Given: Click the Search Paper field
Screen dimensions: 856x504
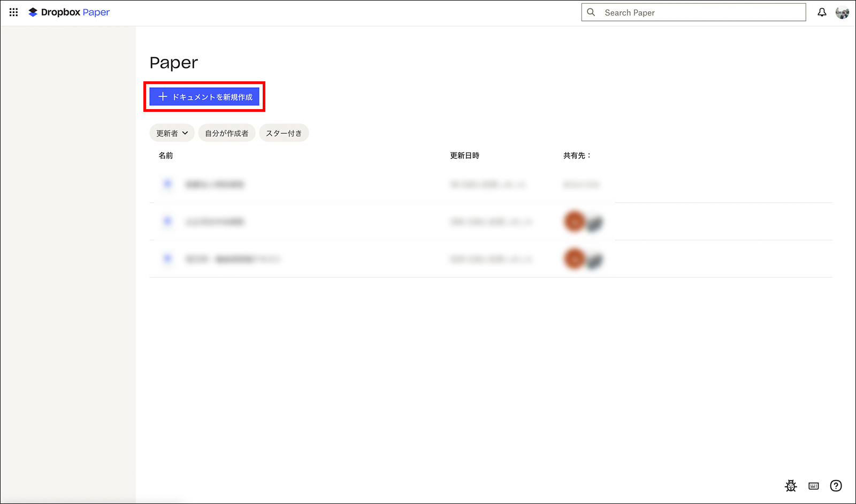Looking at the screenshot, I should (693, 12).
